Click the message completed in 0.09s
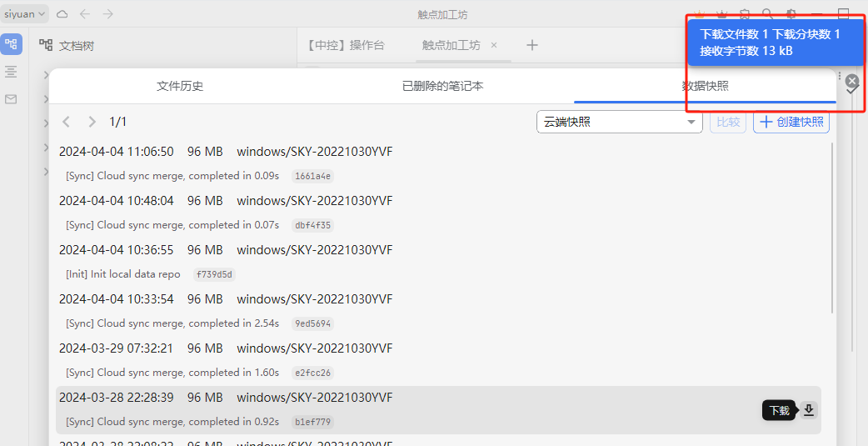 click(x=172, y=176)
